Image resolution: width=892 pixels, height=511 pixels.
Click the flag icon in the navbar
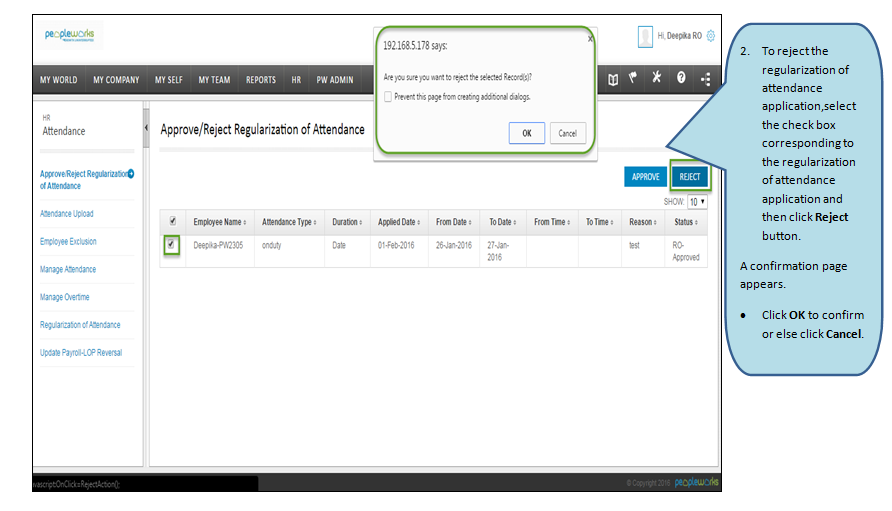tap(633, 78)
